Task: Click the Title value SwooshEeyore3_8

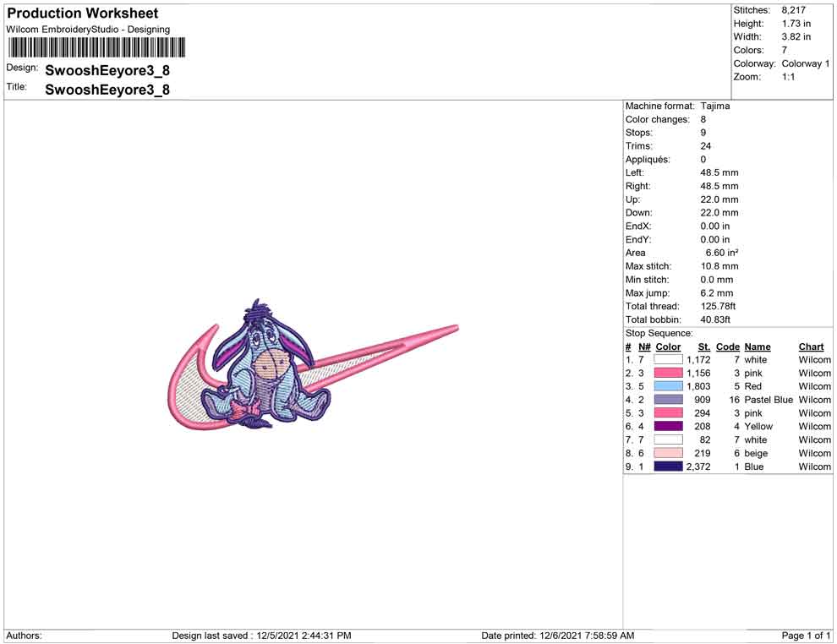Action: pyautogui.click(x=107, y=90)
